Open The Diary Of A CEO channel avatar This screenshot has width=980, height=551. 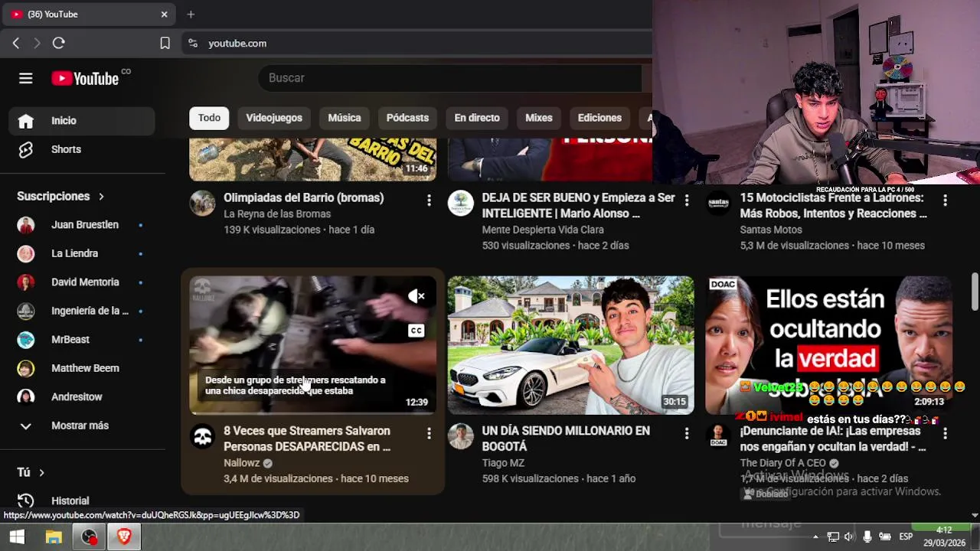[718, 437]
